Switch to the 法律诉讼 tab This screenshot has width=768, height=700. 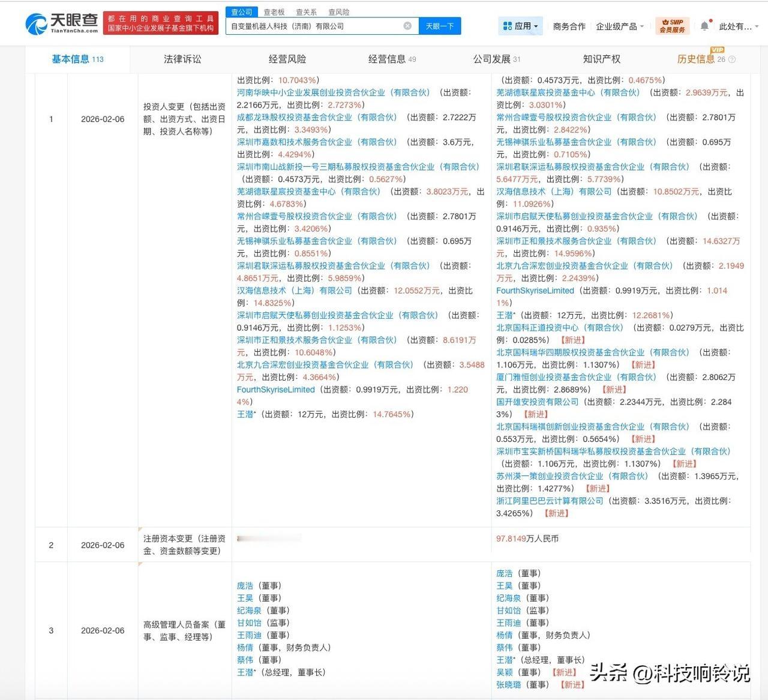coord(182,59)
